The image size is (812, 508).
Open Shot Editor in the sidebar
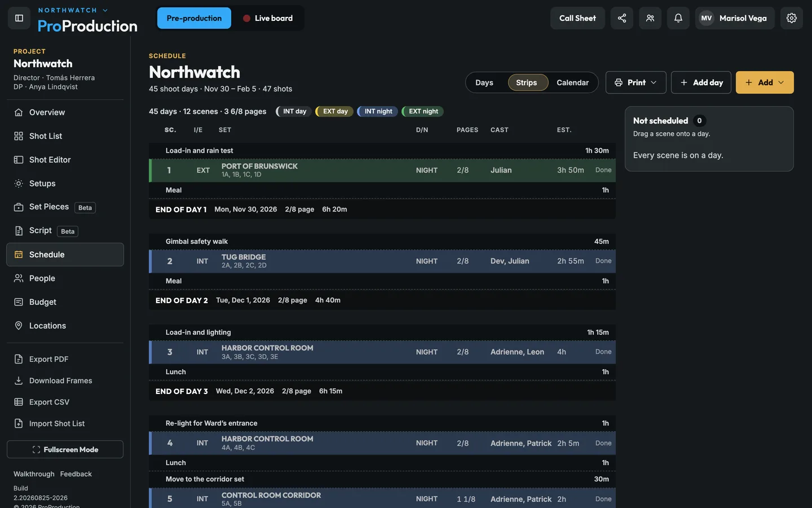point(65,160)
